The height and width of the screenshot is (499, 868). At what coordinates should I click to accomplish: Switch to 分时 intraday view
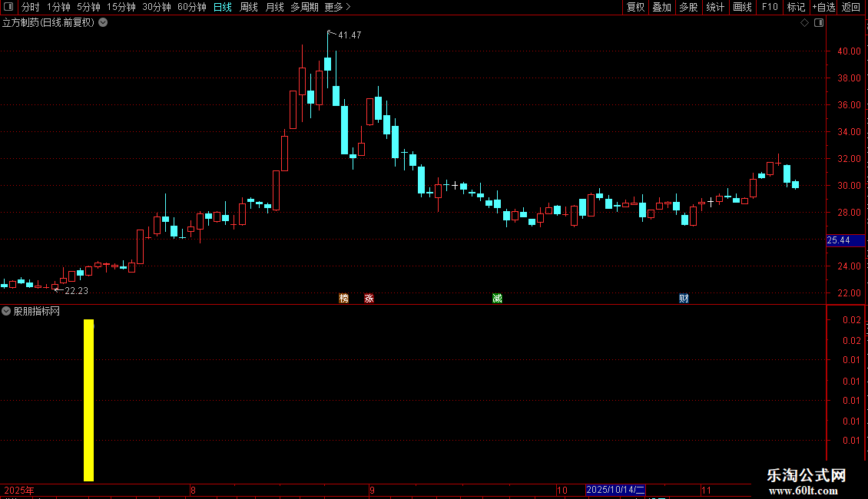pyautogui.click(x=31, y=7)
